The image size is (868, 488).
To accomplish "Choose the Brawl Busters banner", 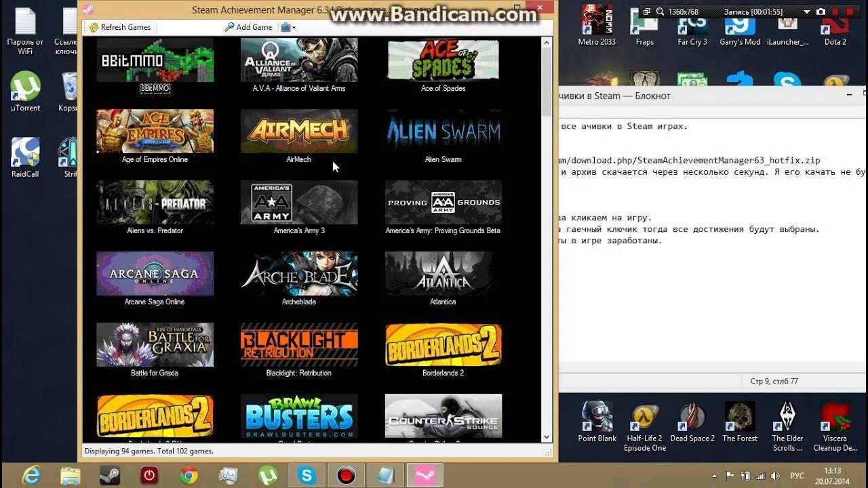I will (x=299, y=416).
